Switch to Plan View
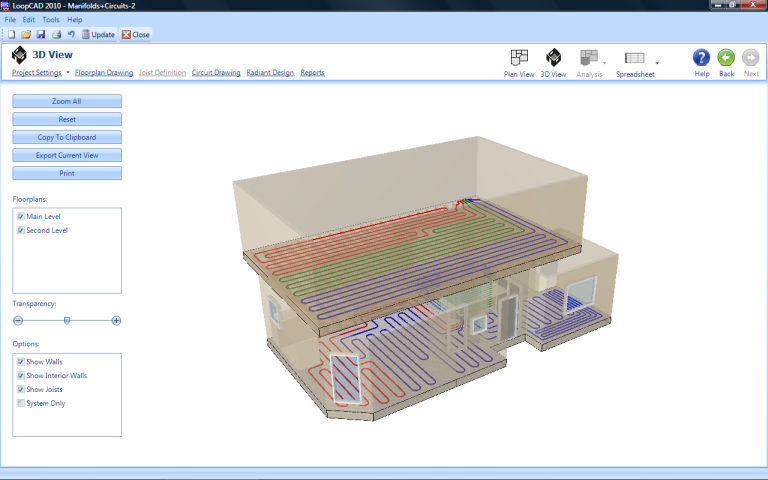Image resolution: width=768 pixels, height=480 pixels. (519, 64)
